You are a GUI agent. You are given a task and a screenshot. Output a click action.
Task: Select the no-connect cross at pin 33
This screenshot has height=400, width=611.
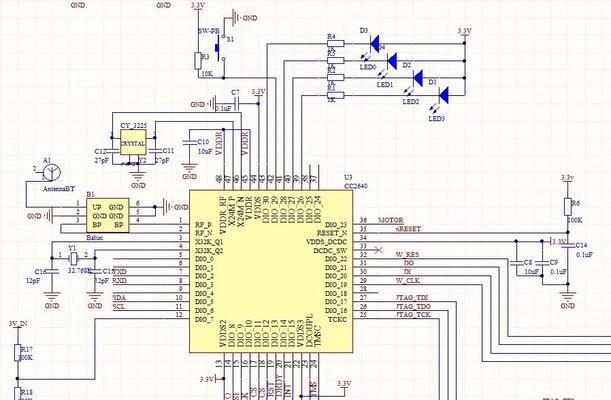click(x=377, y=248)
